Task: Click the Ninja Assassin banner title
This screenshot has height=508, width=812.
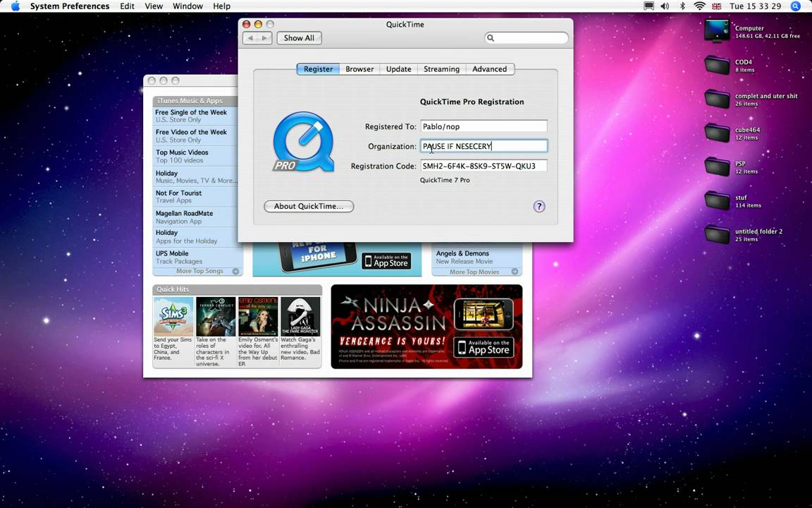Action: click(x=398, y=314)
